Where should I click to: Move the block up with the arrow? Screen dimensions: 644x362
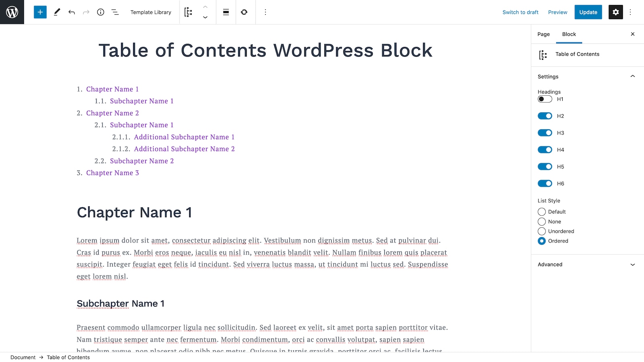coord(205,7)
